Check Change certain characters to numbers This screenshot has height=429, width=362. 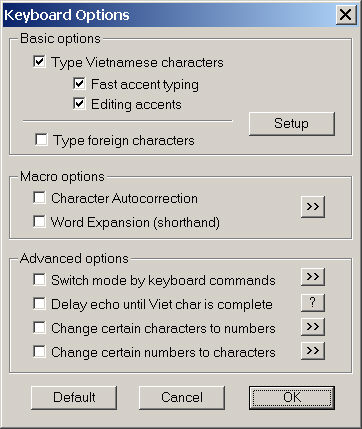[40, 328]
